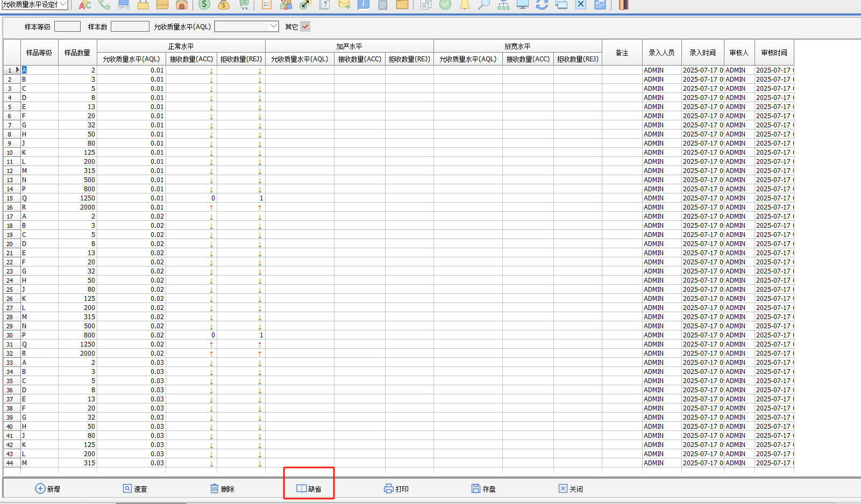Click the green checkmark circle icon
Viewport: 861px width, 504px height.
pos(445,5)
